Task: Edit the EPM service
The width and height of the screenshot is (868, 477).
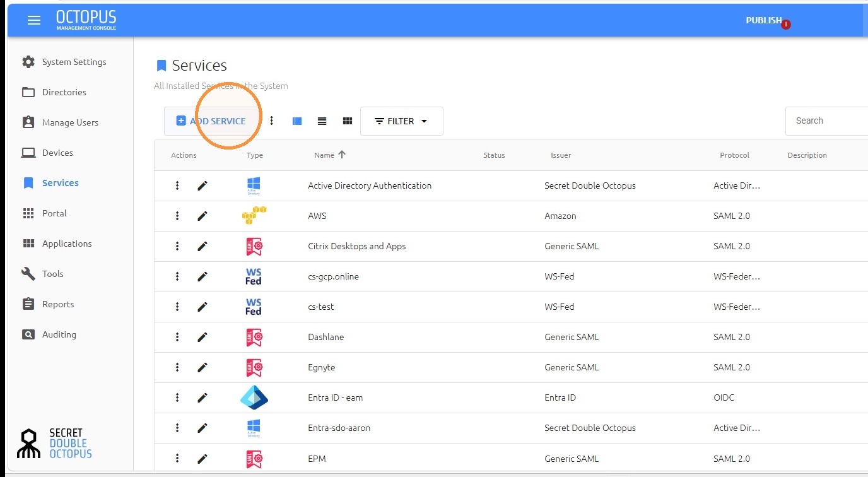Action: coord(202,458)
